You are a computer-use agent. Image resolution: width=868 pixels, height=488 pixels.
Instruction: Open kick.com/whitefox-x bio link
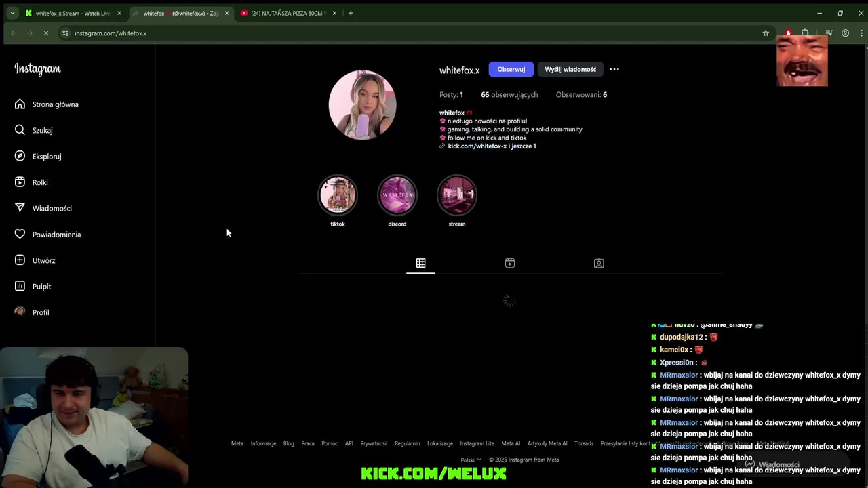(x=492, y=146)
